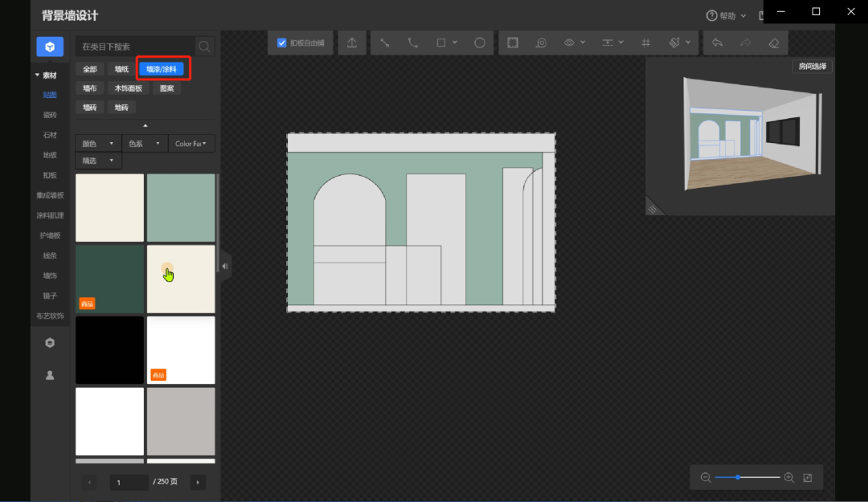Select the gray-beige paint swatch
Screen dimensions: 868x502
pyautogui.click(x=181, y=421)
